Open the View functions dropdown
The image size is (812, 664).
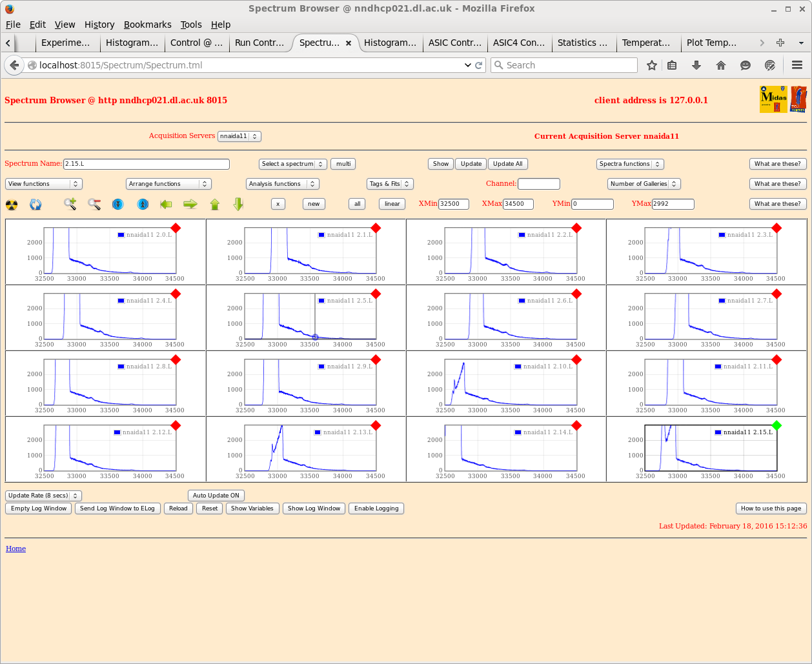pos(44,184)
